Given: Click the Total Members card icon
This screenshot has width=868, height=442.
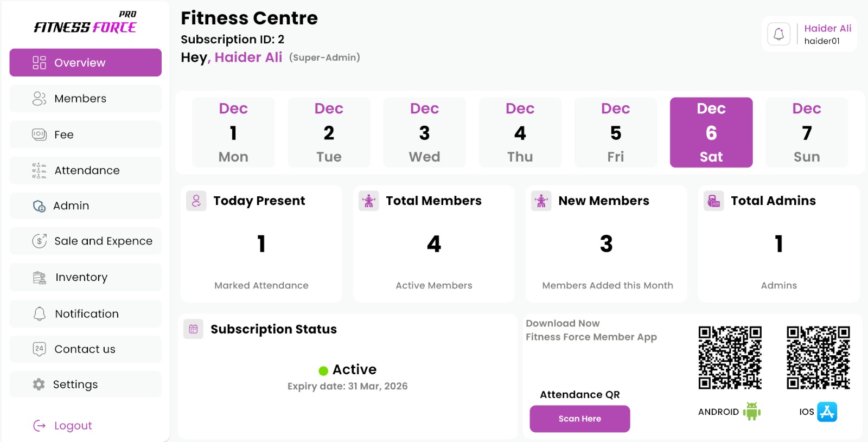Looking at the screenshot, I should click(x=369, y=201).
